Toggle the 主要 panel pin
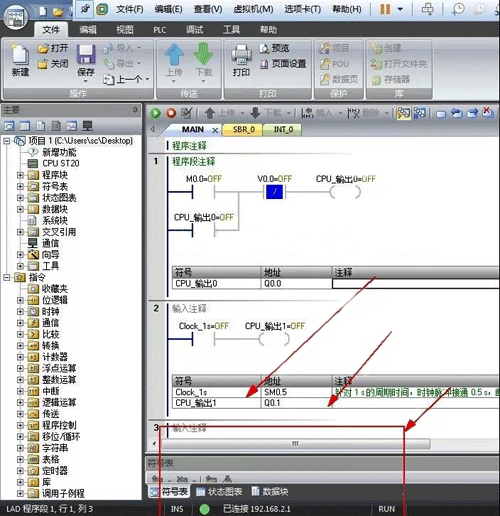500x516 pixels. [x=135, y=110]
